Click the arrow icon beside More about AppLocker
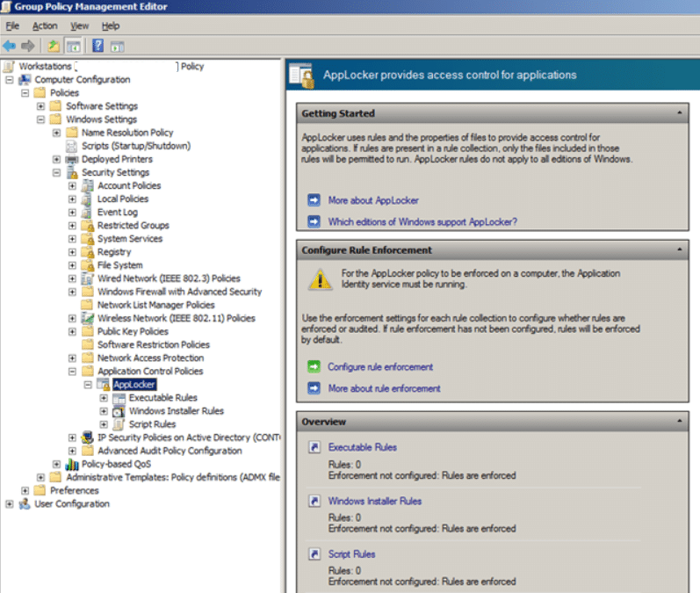 [314, 200]
